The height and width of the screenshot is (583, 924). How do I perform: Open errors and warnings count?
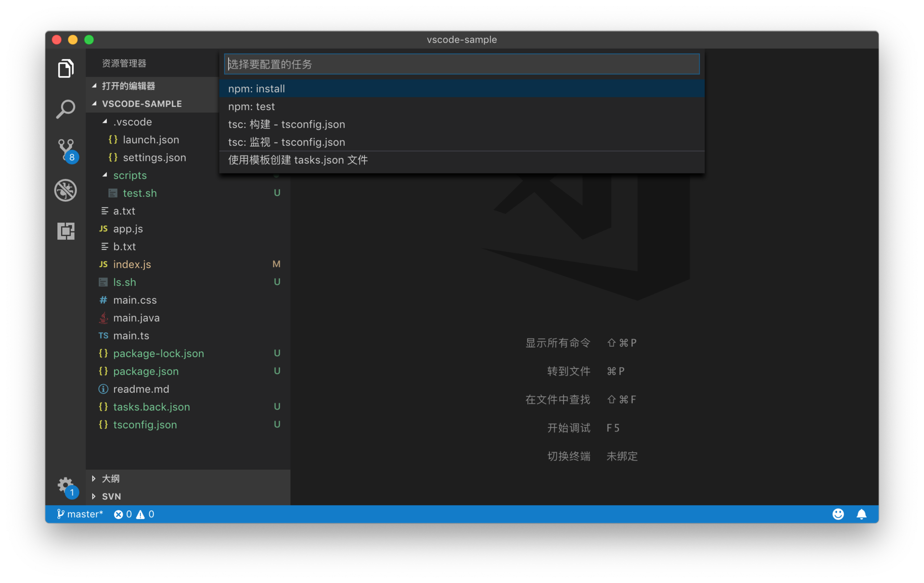(134, 514)
